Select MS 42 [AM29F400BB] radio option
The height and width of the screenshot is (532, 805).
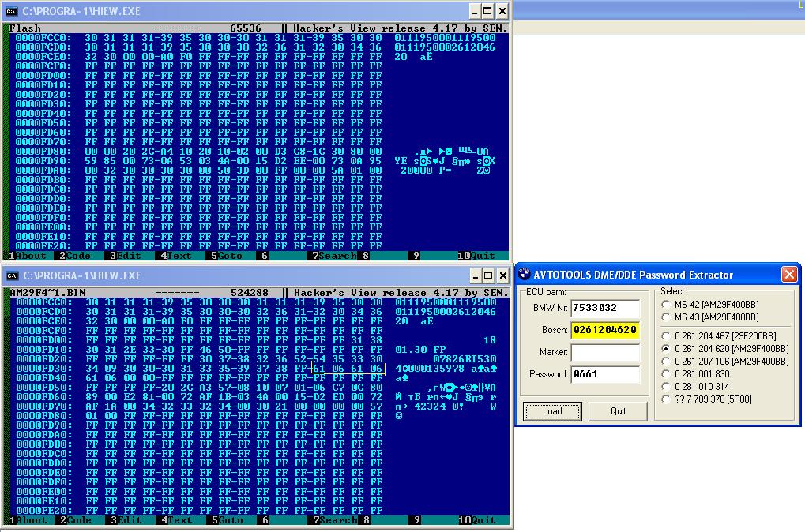click(x=710, y=304)
